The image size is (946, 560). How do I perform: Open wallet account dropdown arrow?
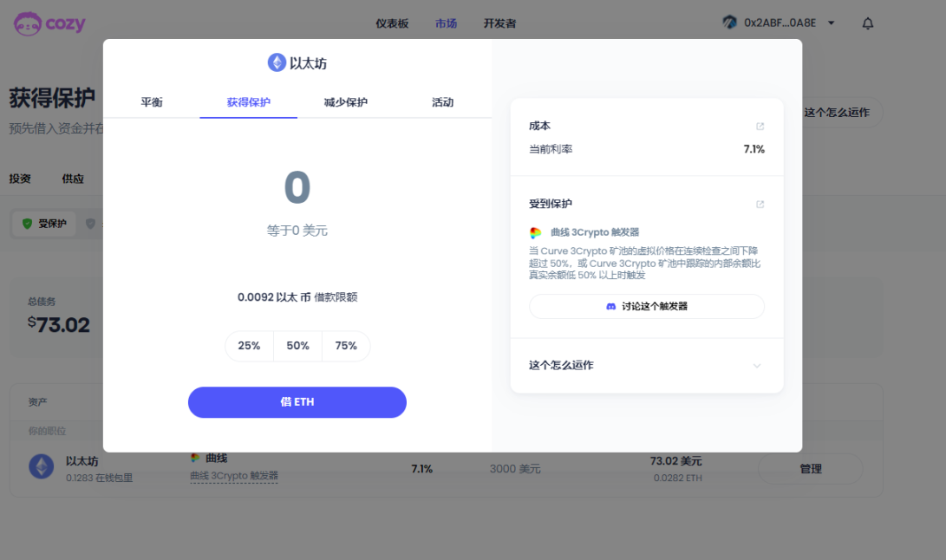click(x=832, y=23)
